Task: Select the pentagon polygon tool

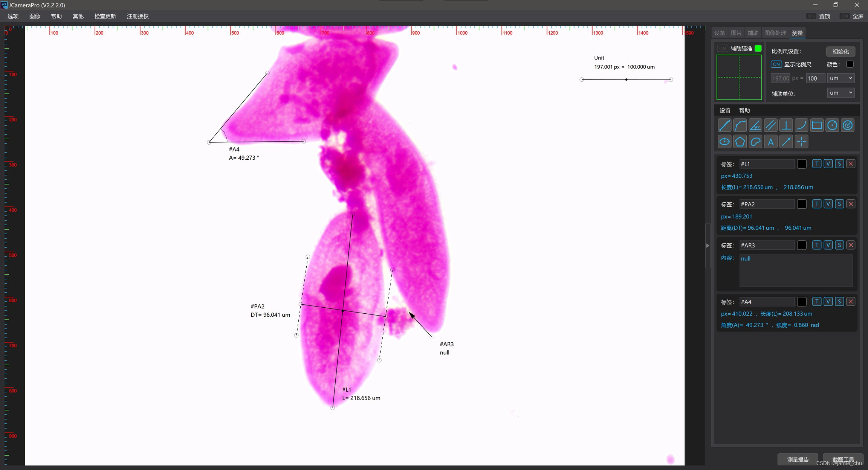Action: point(740,142)
